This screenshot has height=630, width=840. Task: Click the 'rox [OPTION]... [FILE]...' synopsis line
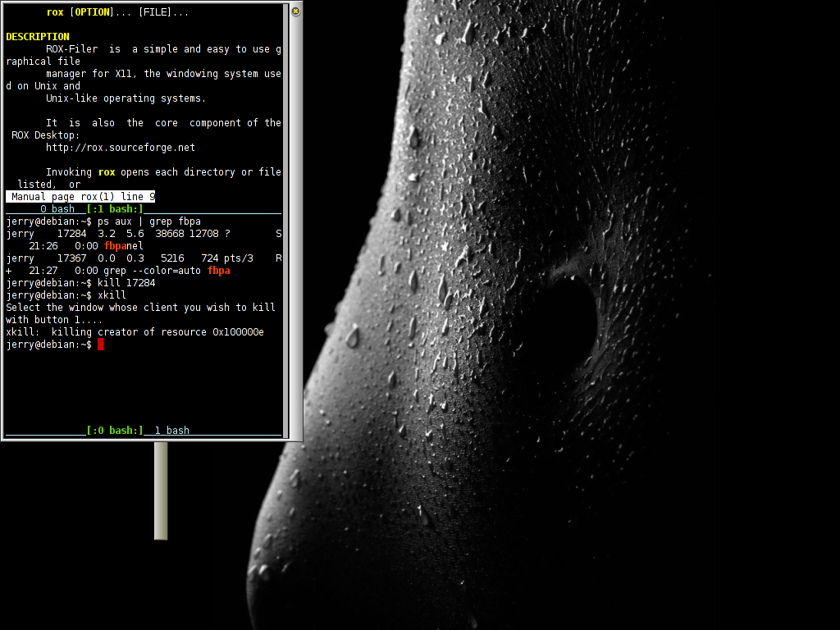(118, 11)
